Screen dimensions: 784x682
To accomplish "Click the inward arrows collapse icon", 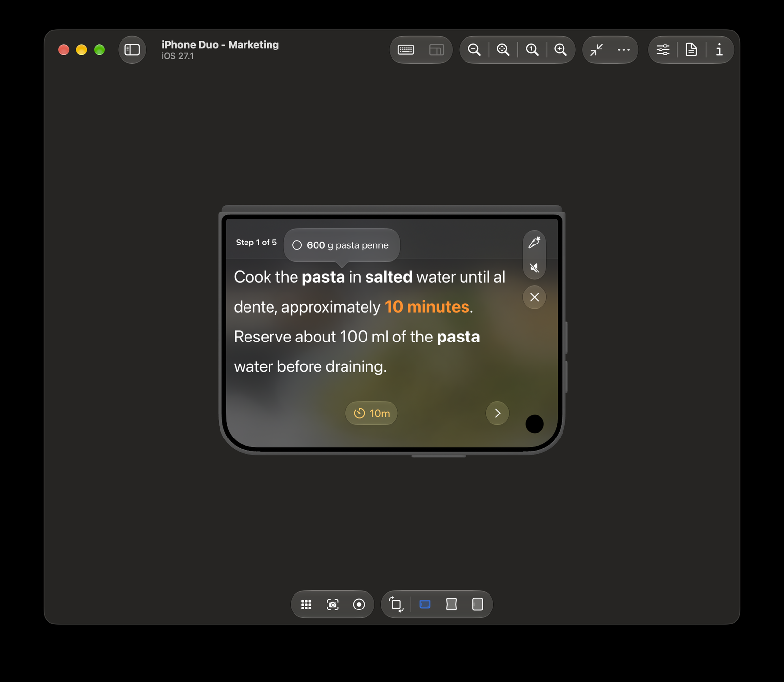I will click(x=596, y=49).
